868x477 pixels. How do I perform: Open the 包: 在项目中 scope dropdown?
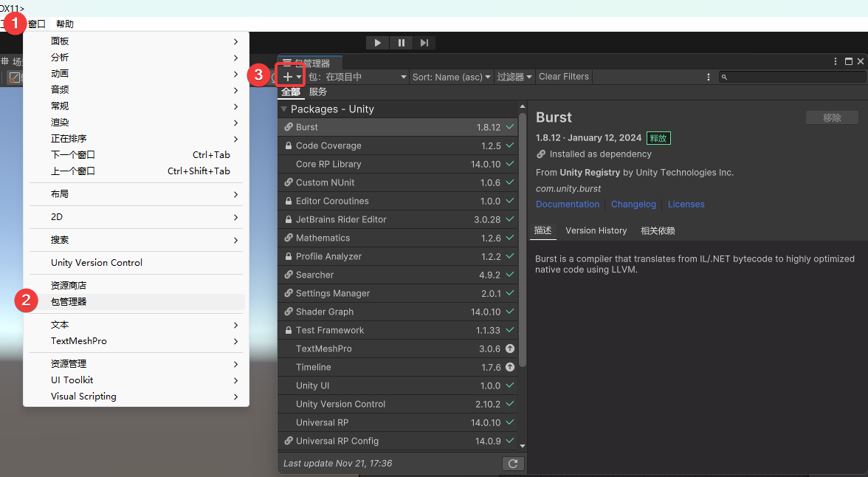357,77
